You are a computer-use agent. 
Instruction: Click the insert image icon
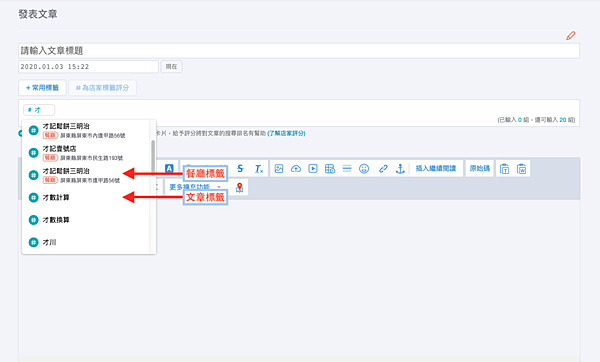[279, 168]
